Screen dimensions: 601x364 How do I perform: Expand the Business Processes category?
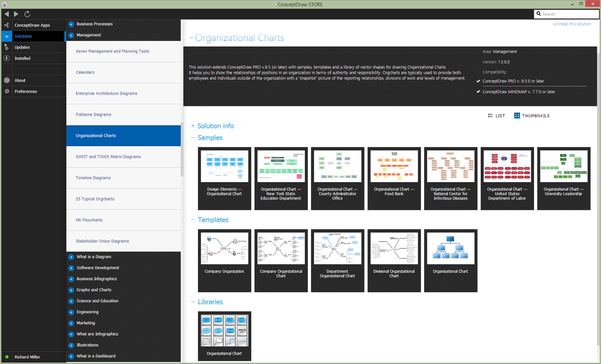point(71,24)
